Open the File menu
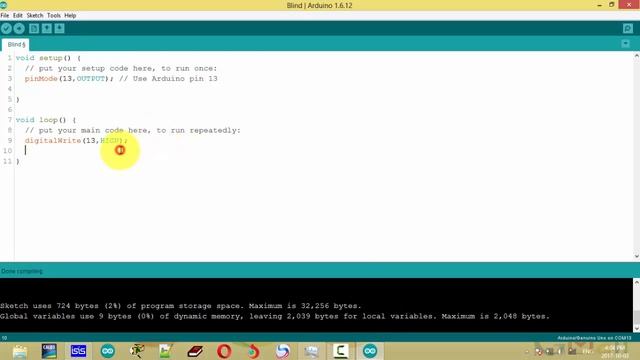This screenshot has width=640, height=360. coord(4,16)
